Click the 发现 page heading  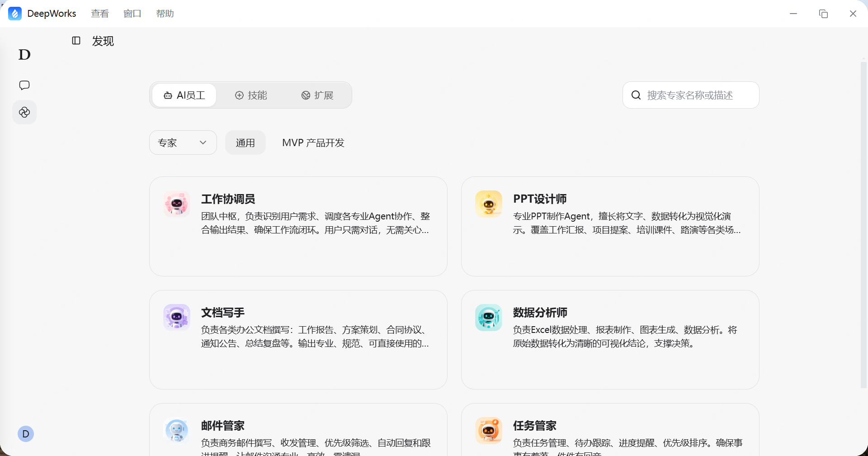(103, 41)
